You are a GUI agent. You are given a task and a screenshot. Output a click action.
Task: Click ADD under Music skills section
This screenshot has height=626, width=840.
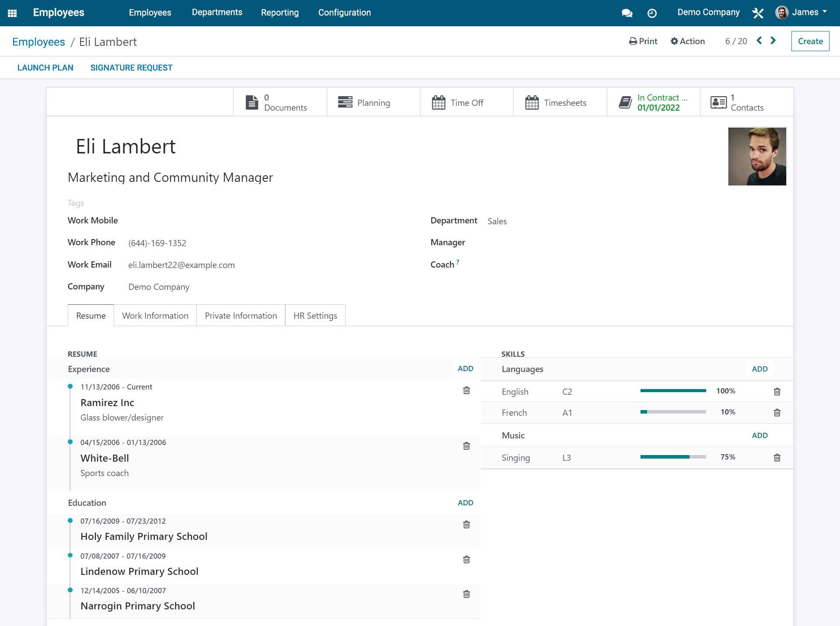point(759,435)
